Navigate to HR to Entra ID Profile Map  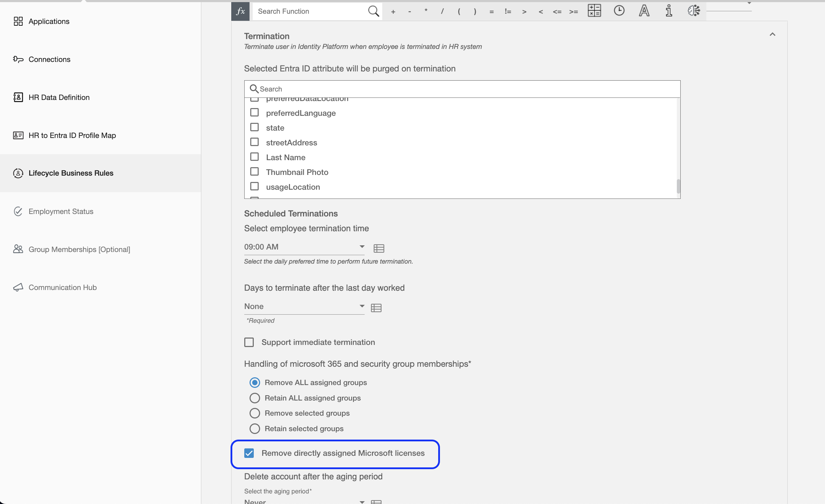tap(72, 135)
